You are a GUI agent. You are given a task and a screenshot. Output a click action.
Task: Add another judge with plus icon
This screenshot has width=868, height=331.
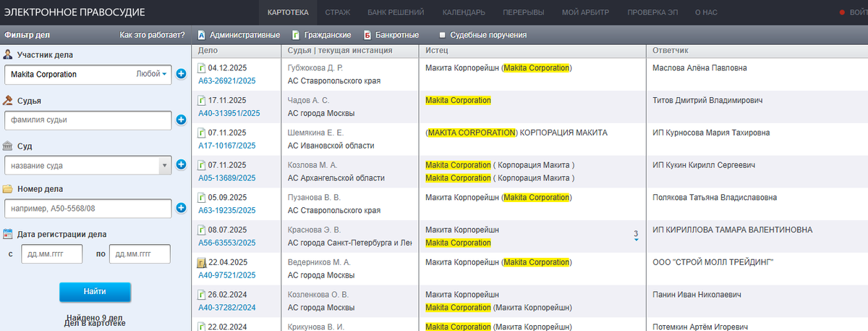tap(181, 120)
